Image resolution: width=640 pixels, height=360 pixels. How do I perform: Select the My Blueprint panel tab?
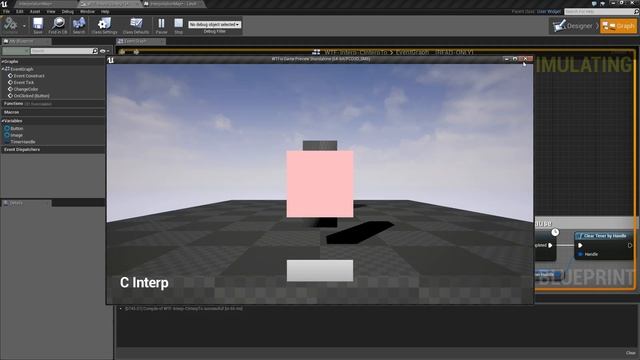[x=26, y=41]
